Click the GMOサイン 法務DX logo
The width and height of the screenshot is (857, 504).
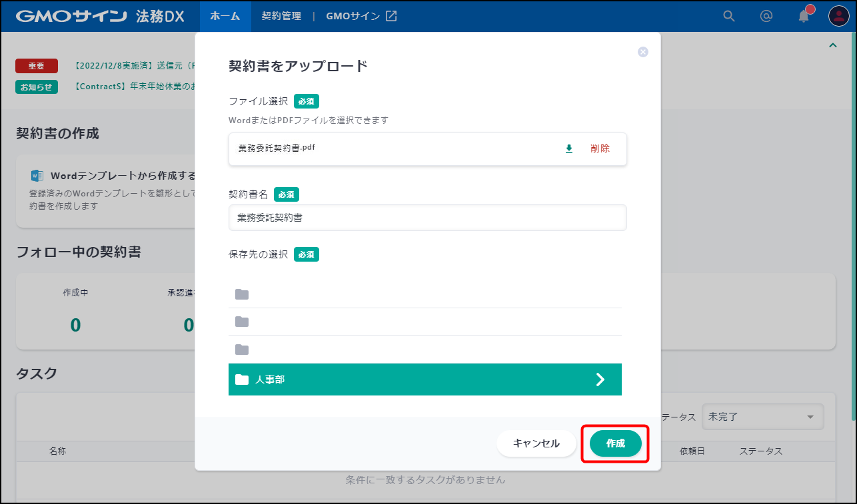100,16
